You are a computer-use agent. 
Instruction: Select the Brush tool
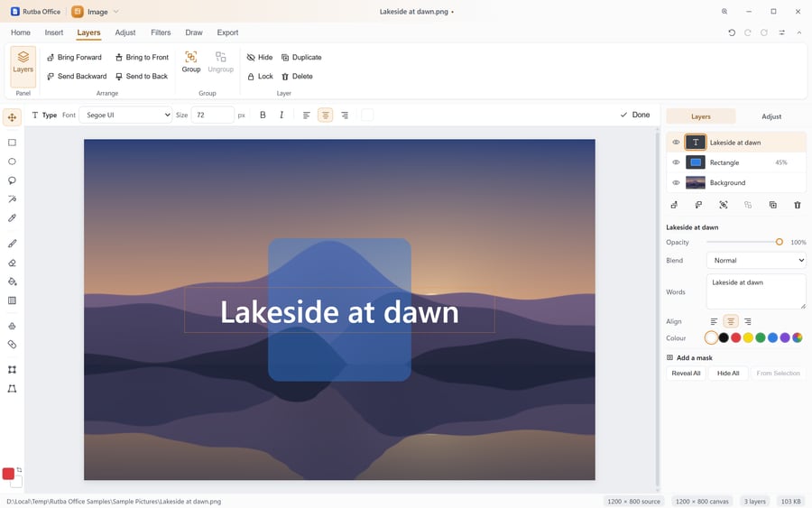click(x=12, y=244)
